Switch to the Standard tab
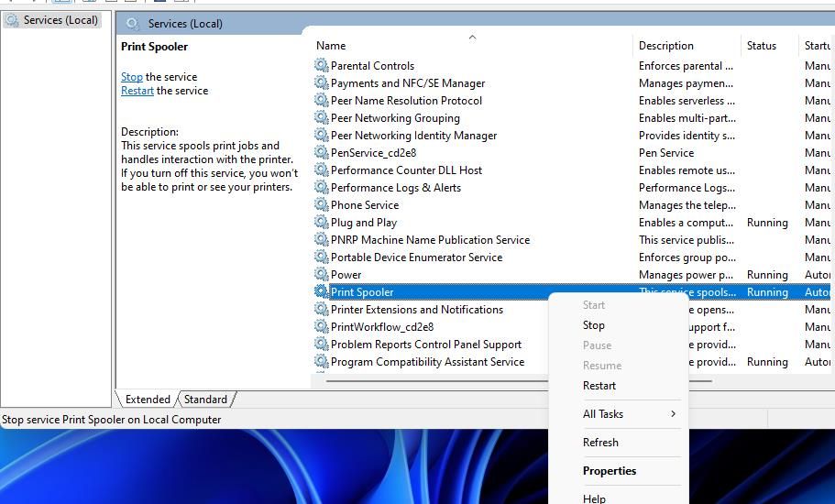Image resolution: width=835 pixels, height=504 pixels. tap(205, 400)
